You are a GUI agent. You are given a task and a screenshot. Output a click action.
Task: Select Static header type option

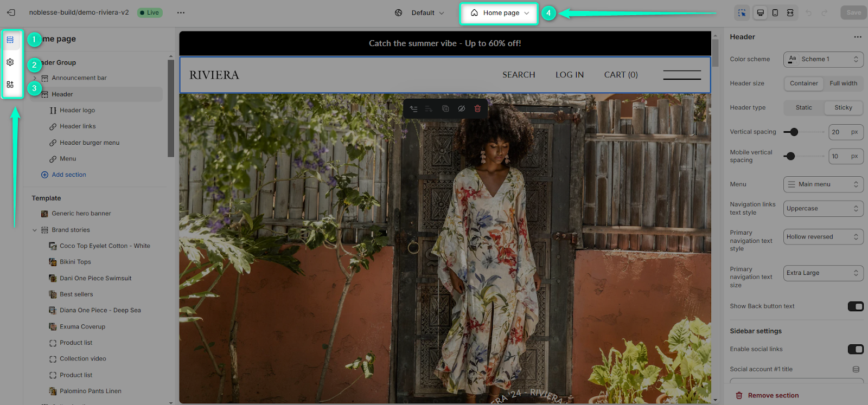tap(803, 108)
